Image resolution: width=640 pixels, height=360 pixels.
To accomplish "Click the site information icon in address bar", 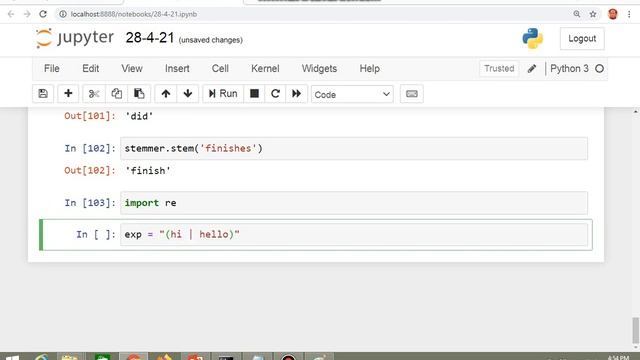I will click(62, 14).
